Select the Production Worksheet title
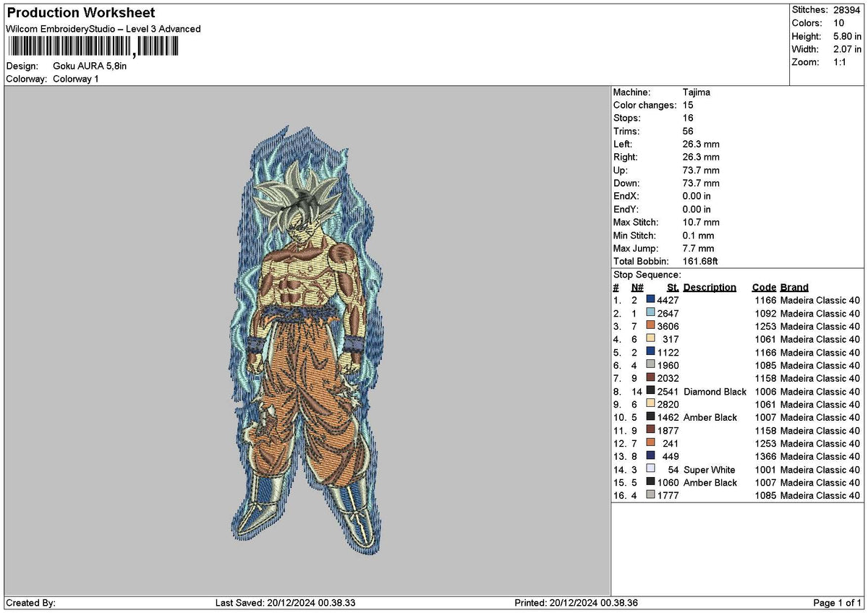Image resolution: width=868 pixels, height=613 pixels. 80,13
